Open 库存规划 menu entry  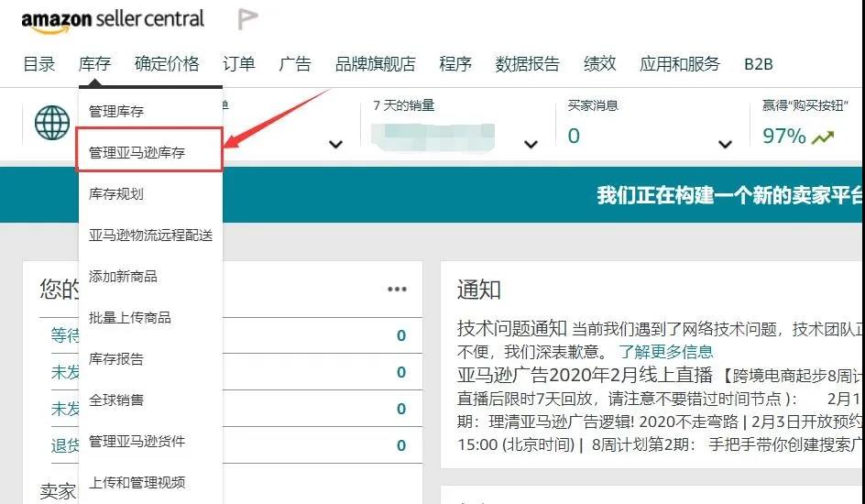click(x=116, y=193)
